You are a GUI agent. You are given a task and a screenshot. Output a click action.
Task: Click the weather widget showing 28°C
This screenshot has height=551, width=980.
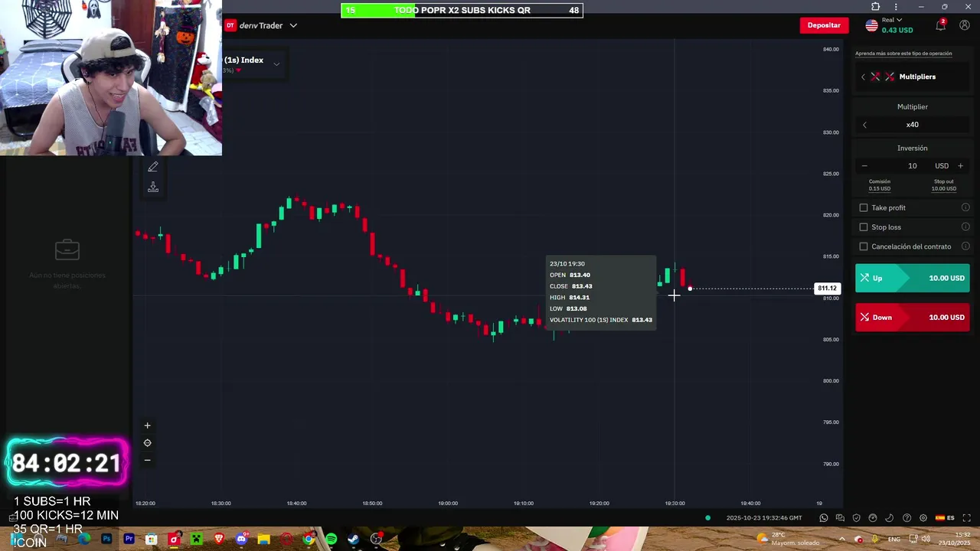(x=789, y=539)
